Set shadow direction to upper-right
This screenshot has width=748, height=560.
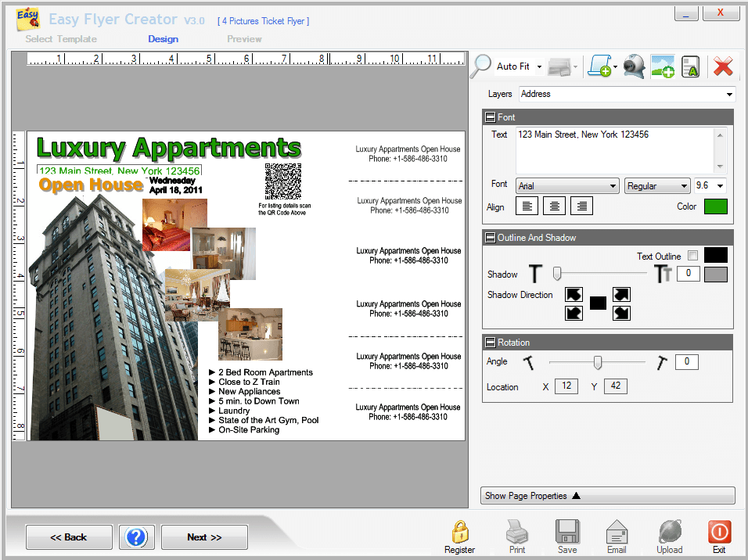pos(621,294)
